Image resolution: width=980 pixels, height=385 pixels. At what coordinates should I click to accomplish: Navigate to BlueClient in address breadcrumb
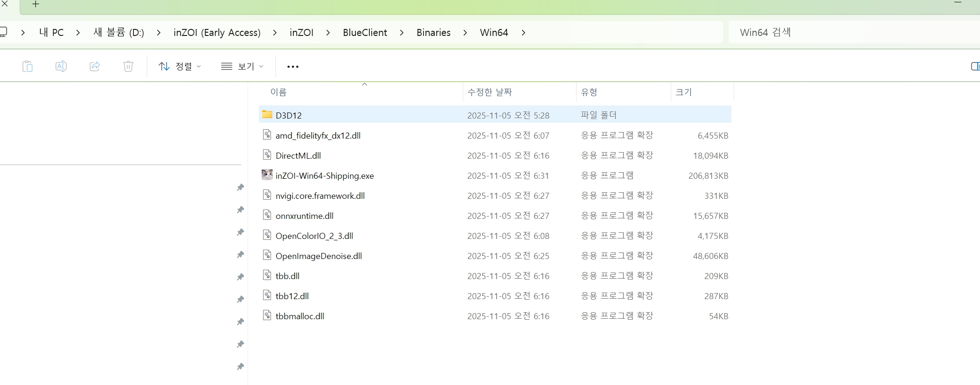pyautogui.click(x=365, y=33)
